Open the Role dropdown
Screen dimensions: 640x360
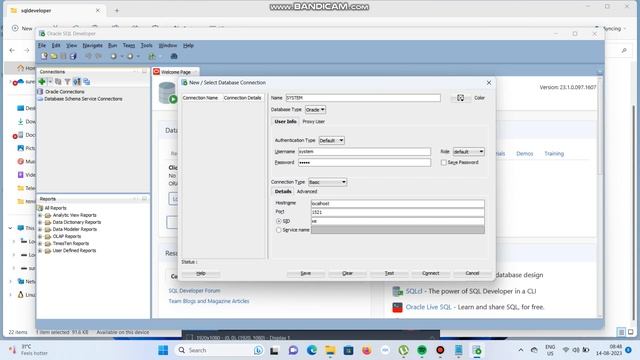[x=469, y=152]
